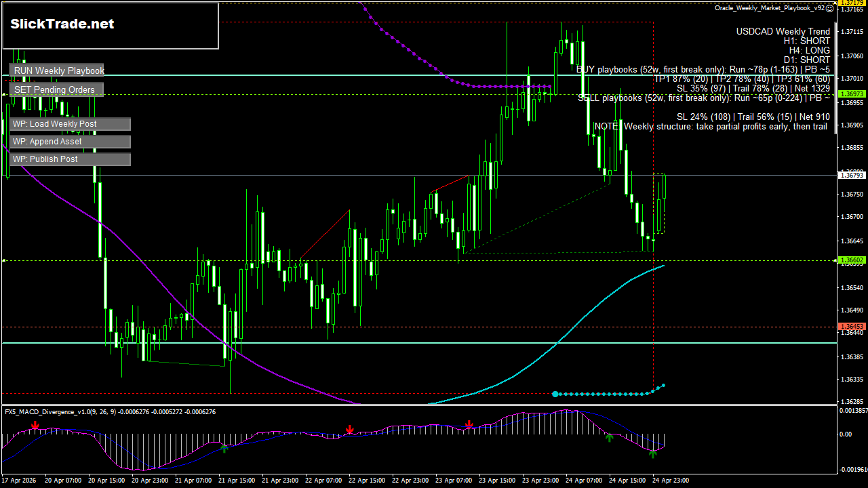Image resolution: width=868 pixels, height=488 pixels.
Task: Select the NOTE: Weekly structure text
Action: coord(712,127)
